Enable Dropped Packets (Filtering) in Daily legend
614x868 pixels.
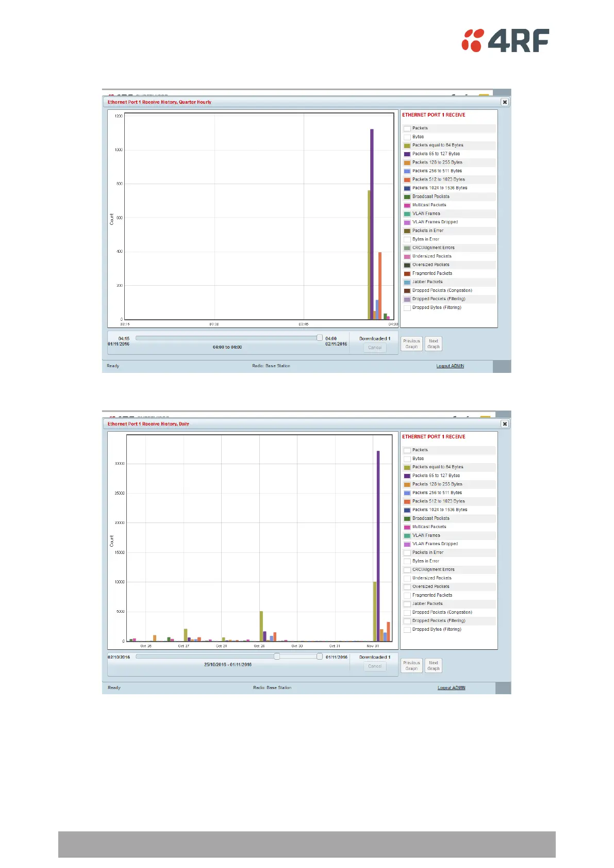(407, 621)
